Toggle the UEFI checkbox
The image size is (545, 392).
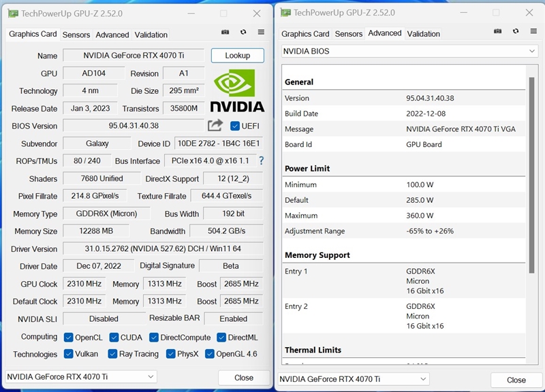point(235,126)
